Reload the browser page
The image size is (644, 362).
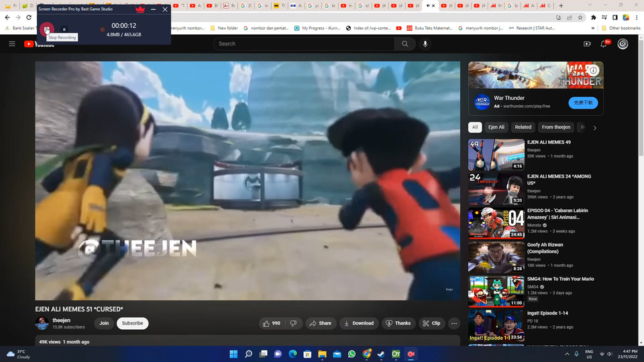[29, 17]
